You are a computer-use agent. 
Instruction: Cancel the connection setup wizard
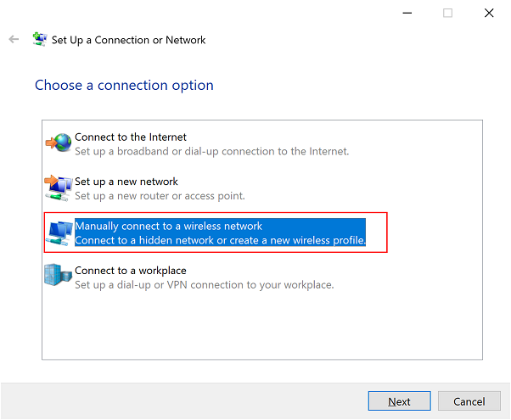point(469,401)
